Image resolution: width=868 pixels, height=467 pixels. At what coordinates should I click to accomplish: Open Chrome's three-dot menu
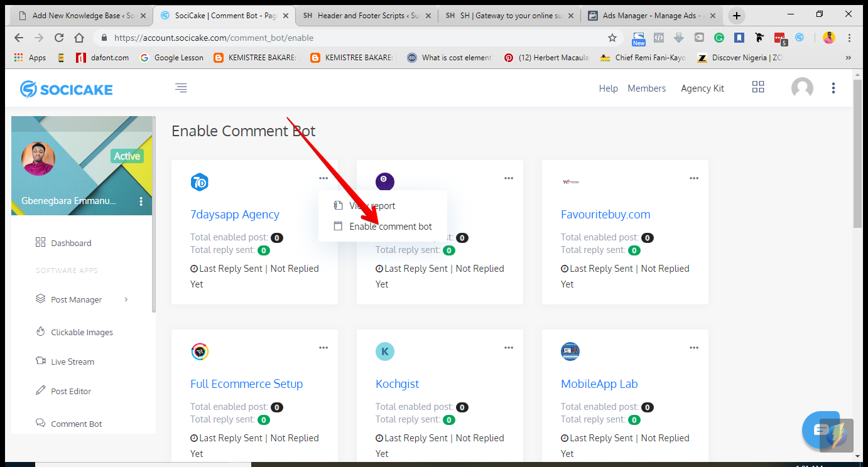[x=849, y=38]
